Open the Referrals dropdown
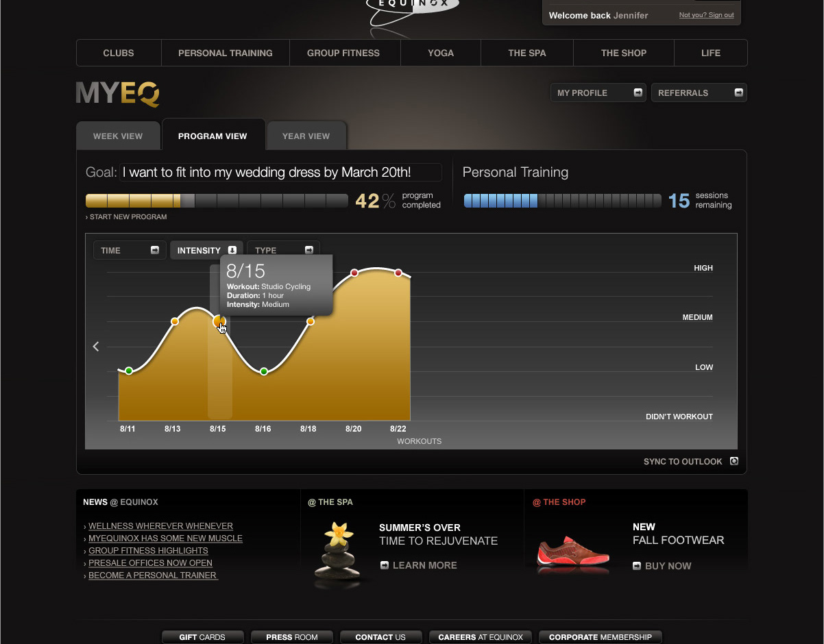824x644 pixels. (x=699, y=92)
